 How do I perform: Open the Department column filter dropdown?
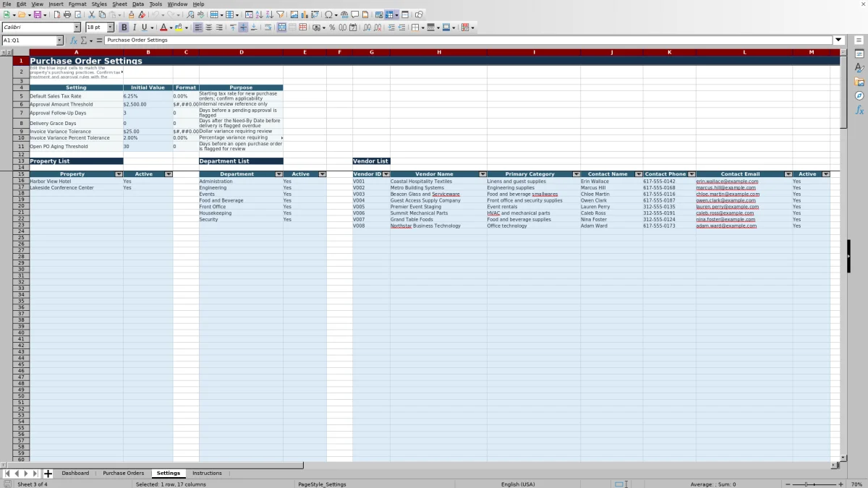tap(278, 174)
